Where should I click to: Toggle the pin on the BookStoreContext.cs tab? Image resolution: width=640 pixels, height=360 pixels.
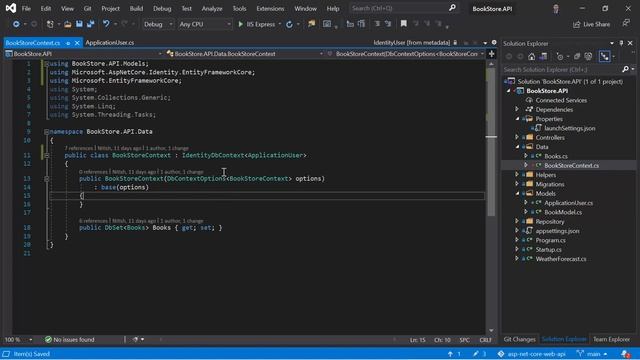tap(68, 43)
